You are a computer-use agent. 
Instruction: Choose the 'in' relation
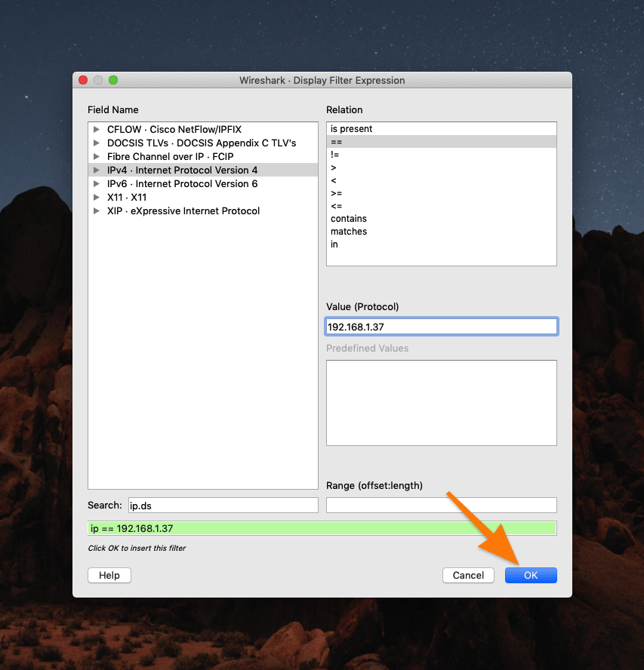click(x=442, y=244)
